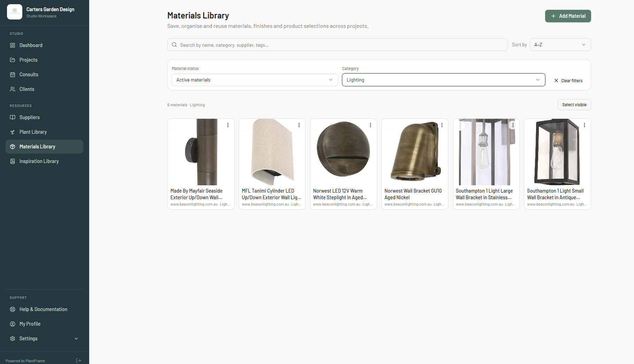
Task: Open Projects from the sidebar
Action: 44,60
